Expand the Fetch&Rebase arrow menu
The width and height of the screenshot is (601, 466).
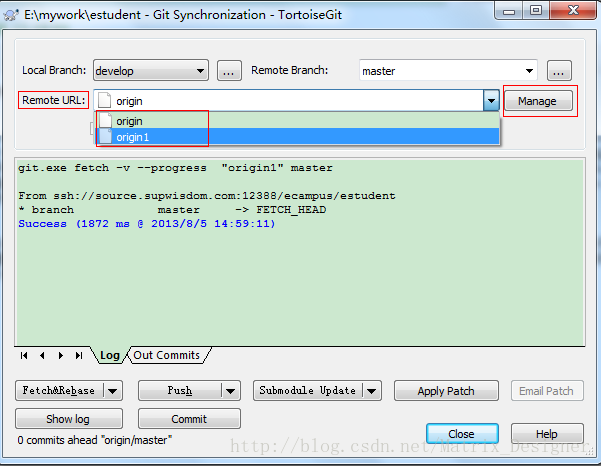tap(113, 391)
